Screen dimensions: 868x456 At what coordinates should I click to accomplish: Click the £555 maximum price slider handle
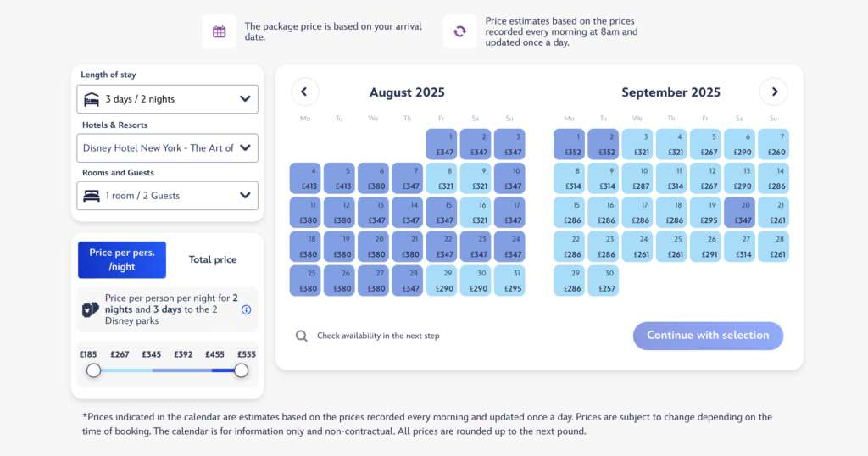click(x=242, y=370)
